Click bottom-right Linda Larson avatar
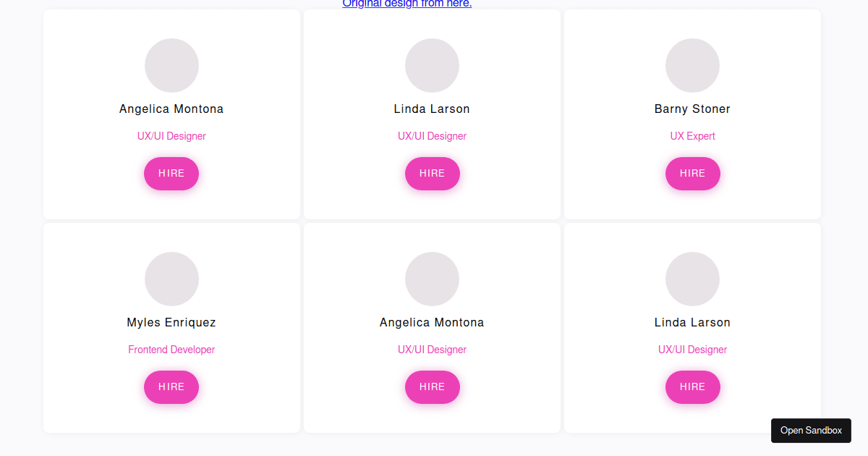Viewport: 868px width, 456px height. pos(692,279)
